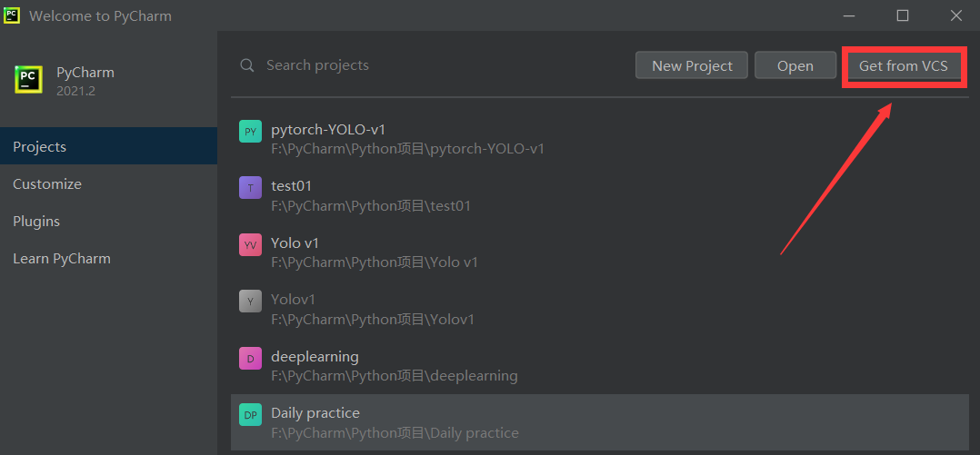This screenshot has width=980, height=455.
Task: Click the purple T icon for test01
Action: tap(250, 187)
